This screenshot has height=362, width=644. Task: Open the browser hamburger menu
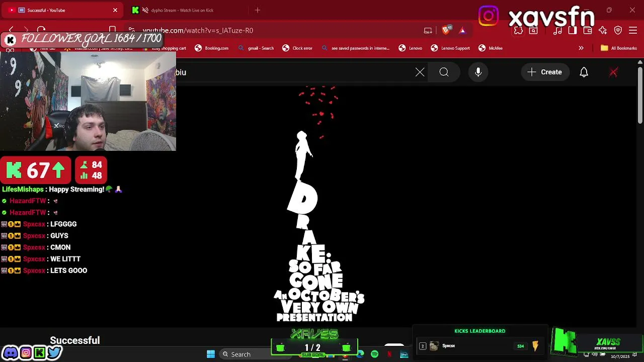pos(633,31)
